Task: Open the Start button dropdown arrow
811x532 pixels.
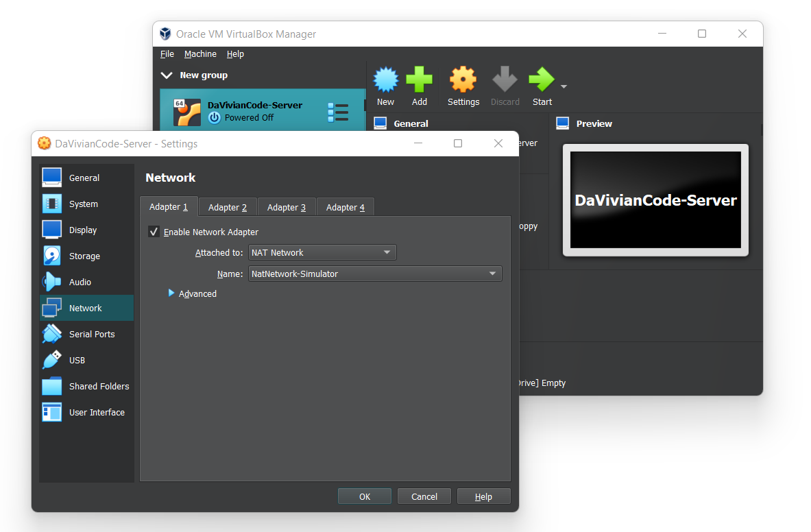Action: 564,86
